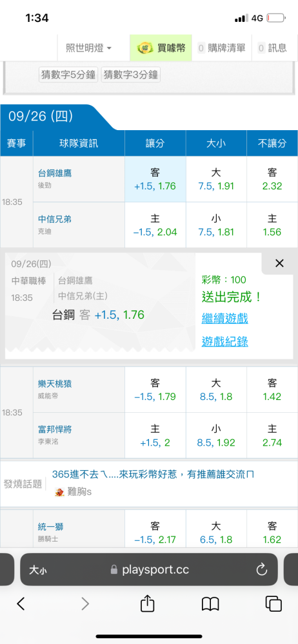
Task: Expand 照世明燈 user dropdown
Action: [88, 48]
